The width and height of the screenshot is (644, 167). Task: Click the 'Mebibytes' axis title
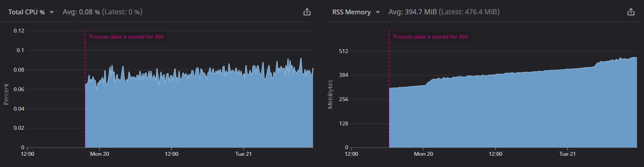coord(330,94)
